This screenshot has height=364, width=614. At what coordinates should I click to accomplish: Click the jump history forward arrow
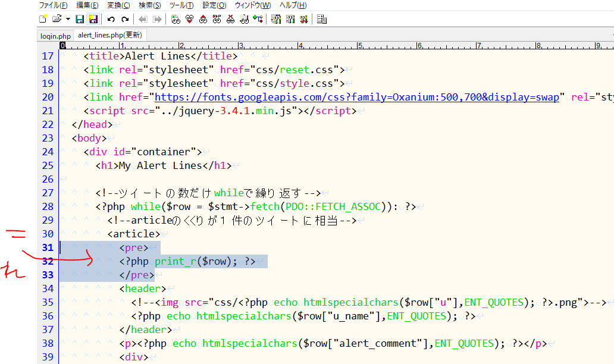pyautogui.click(x=158, y=19)
